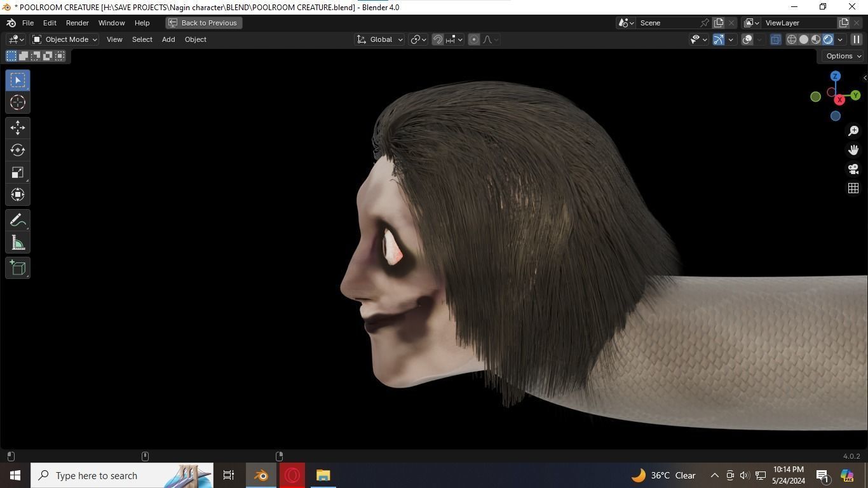Image resolution: width=868 pixels, height=488 pixels.
Task: Choose the Move tool
Action: (18, 128)
